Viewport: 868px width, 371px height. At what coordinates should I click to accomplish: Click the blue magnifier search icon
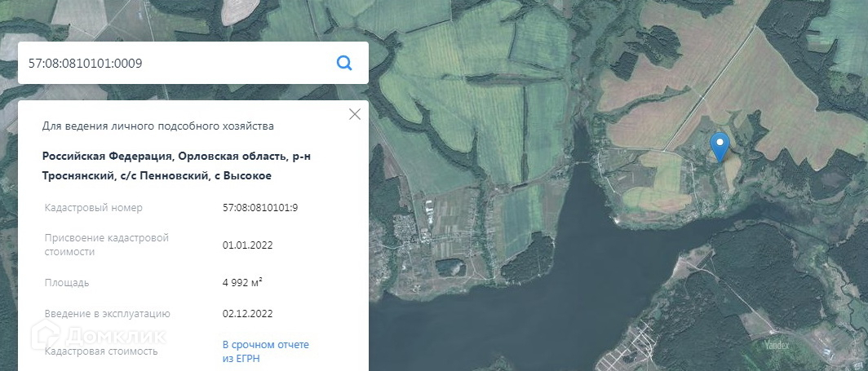[x=344, y=63]
